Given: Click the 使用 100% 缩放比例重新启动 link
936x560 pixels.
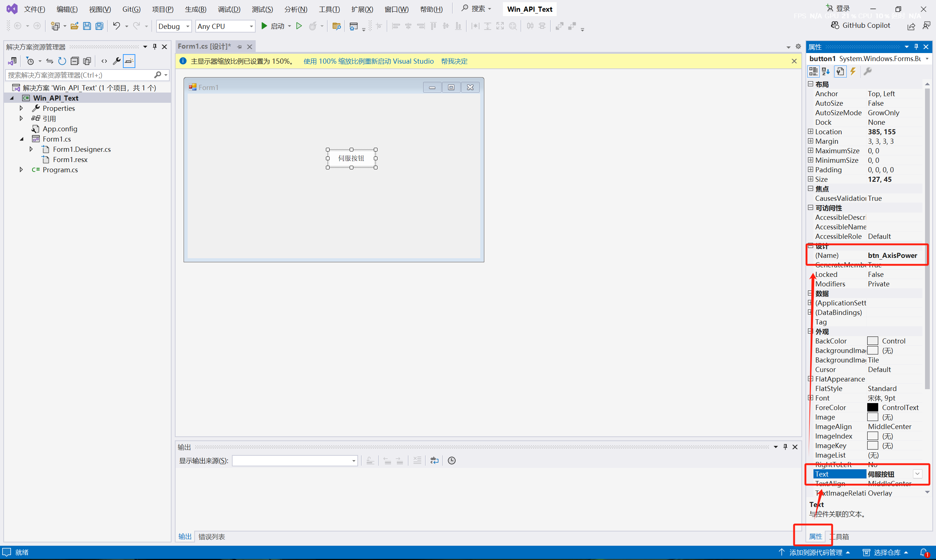Looking at the screenshot, I should 369,61.
